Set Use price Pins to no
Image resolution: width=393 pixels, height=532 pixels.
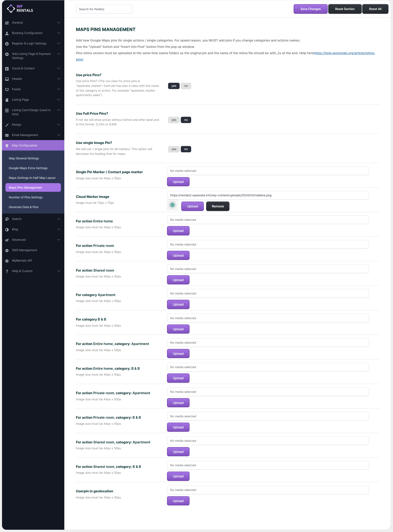click(186, 86)
